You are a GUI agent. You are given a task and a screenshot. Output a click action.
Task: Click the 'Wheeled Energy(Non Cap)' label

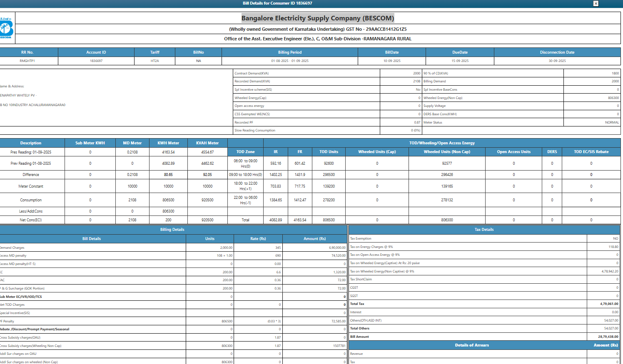(x=443, y=98)
